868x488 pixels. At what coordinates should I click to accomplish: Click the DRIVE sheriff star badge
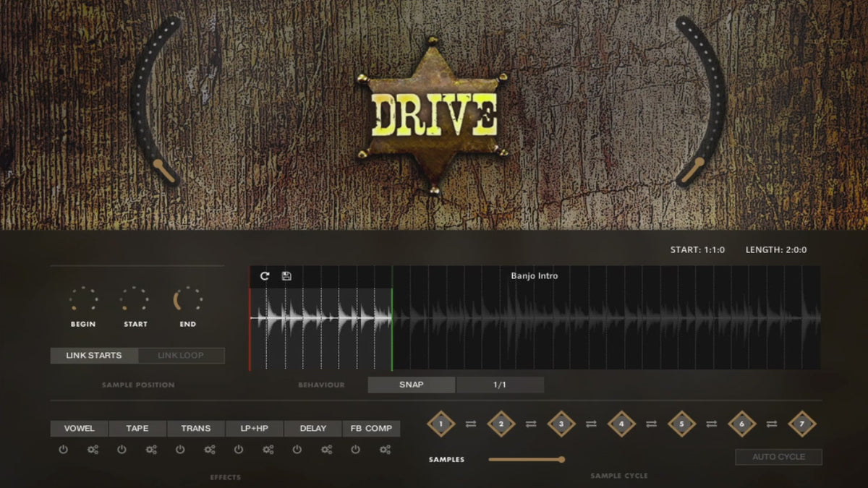point(434,116)
